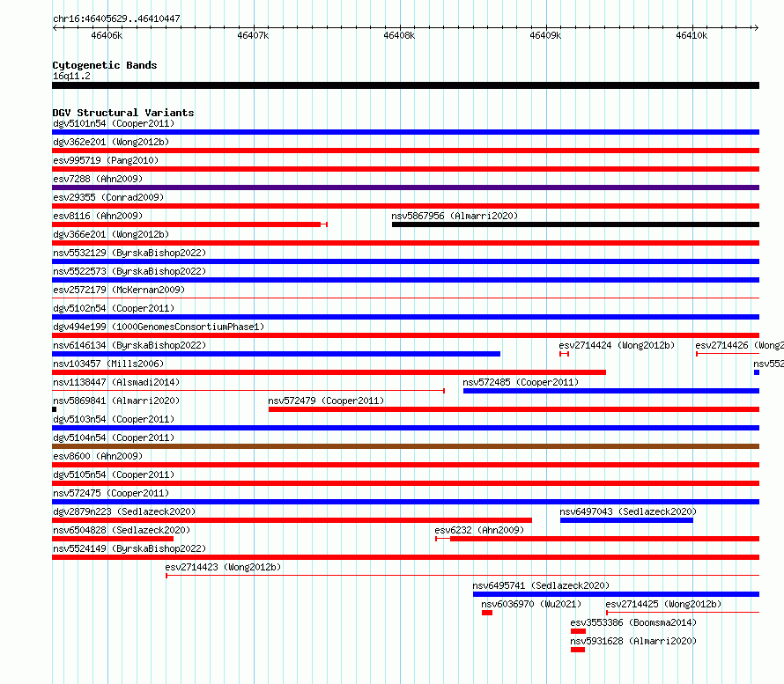
Task: Select nsv5532129 (ByrskaBishop2022) variant
Action: pos(129,253)
